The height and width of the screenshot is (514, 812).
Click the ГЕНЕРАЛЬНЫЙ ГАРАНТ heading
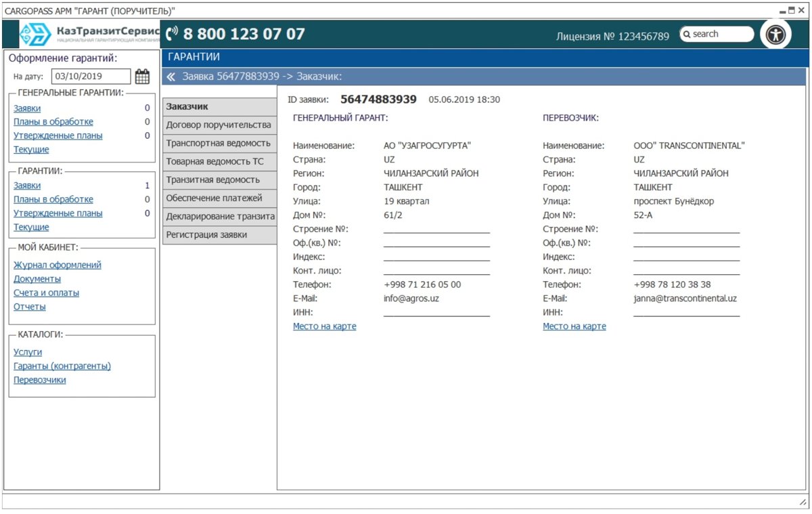point(340,119)
